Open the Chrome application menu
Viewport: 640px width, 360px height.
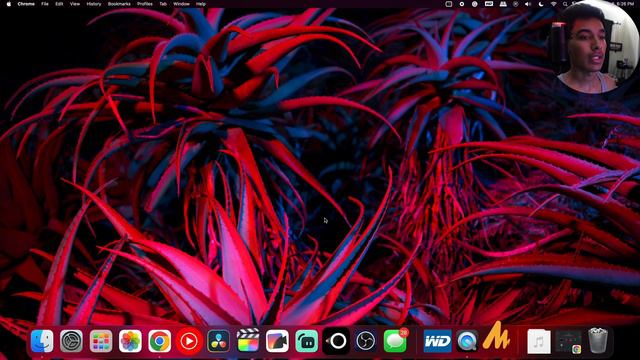pyautogui.click(x=26, y=4)
